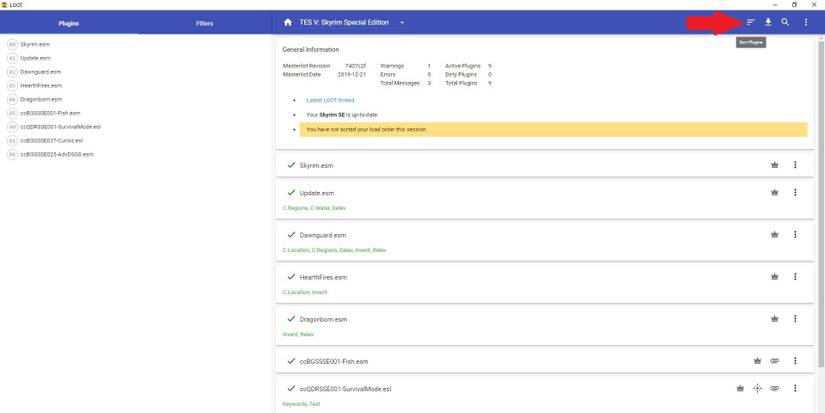Open the game selector dropdown for Skyrim Special Edition

(x=402, y=22)
